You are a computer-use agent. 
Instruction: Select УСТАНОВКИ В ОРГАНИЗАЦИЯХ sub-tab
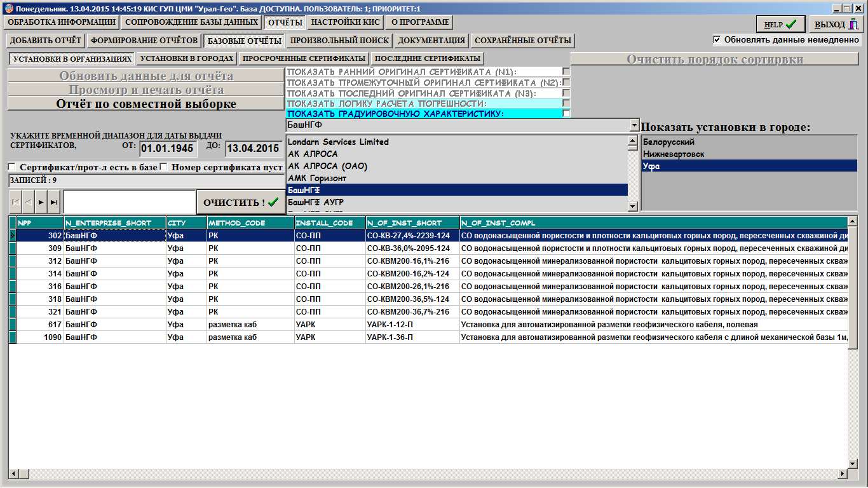click(x=72, y=58)
